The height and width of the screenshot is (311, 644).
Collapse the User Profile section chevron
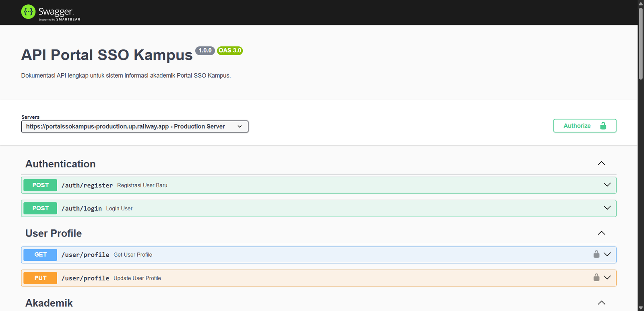click(601, 233)
